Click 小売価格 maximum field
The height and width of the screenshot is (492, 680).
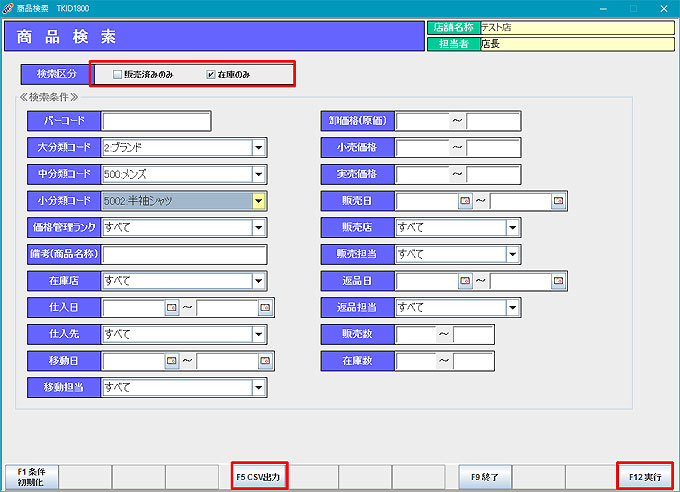pyautogui.click(x=493, y=148)
